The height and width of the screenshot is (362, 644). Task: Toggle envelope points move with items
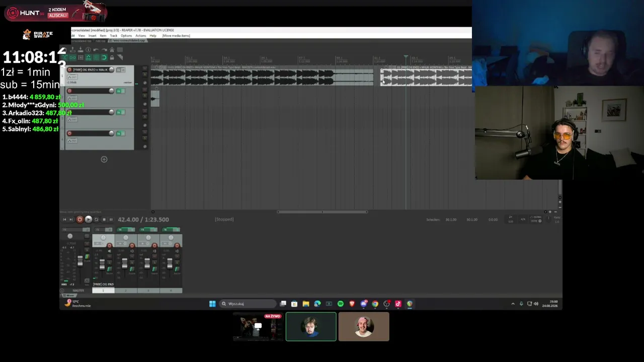[88, 57]
